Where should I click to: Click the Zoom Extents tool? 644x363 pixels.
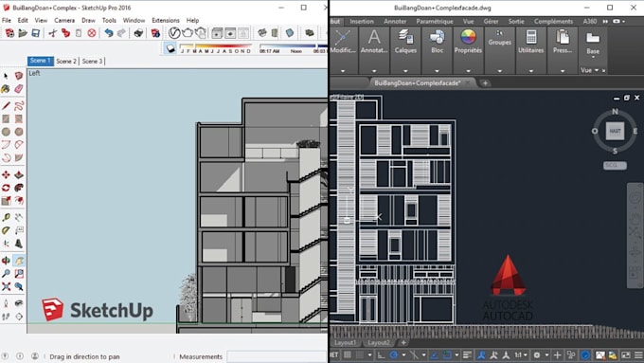click(6, 286)
